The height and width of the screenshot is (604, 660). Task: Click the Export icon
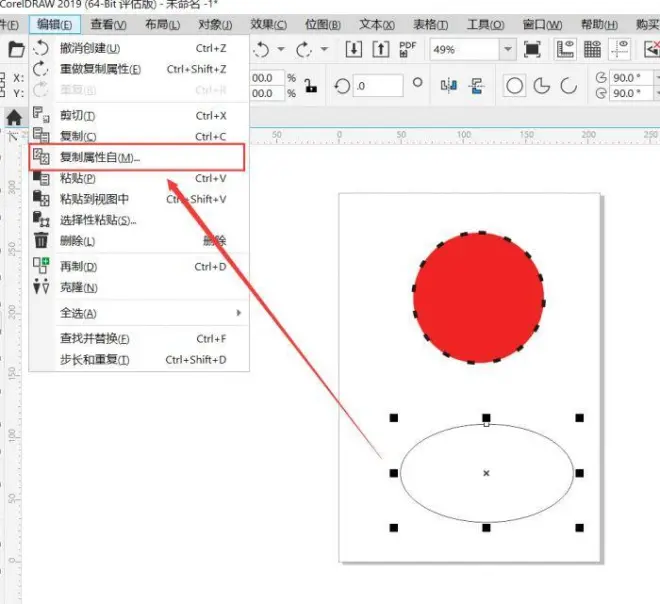click(381, 49)
